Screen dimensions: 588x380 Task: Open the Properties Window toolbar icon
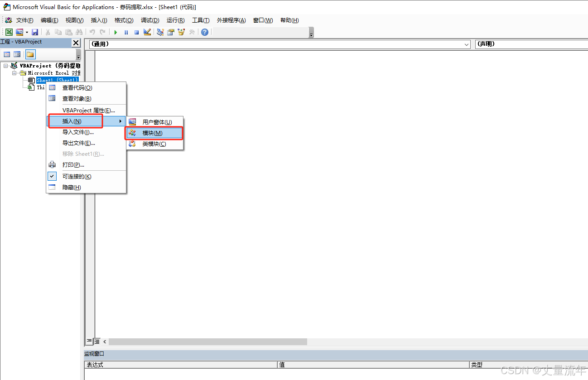coord(171,32)
